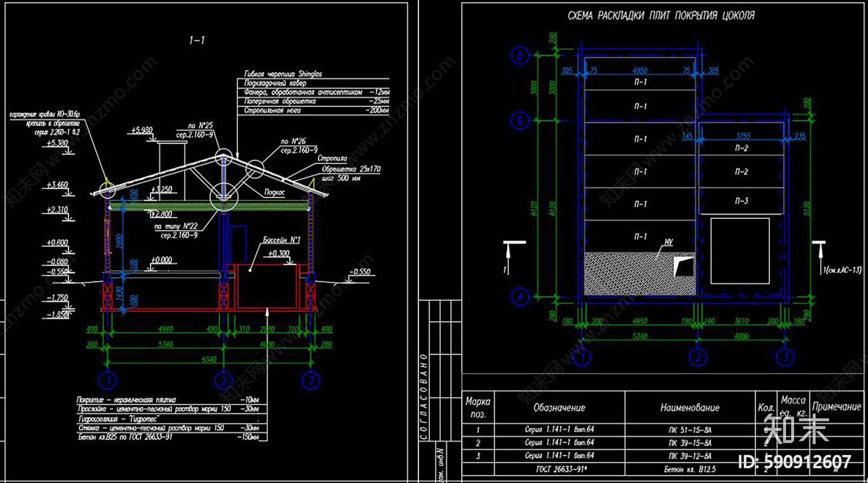Select the 知末 watermark logo

pyautogui.click(x=796, y=429)
